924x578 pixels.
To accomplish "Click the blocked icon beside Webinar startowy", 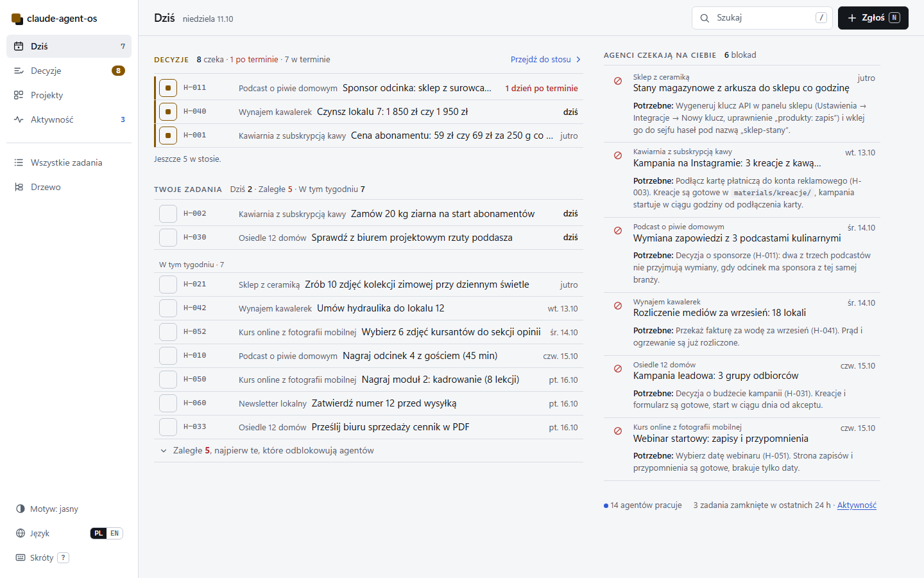I will (x=618, y=431).
